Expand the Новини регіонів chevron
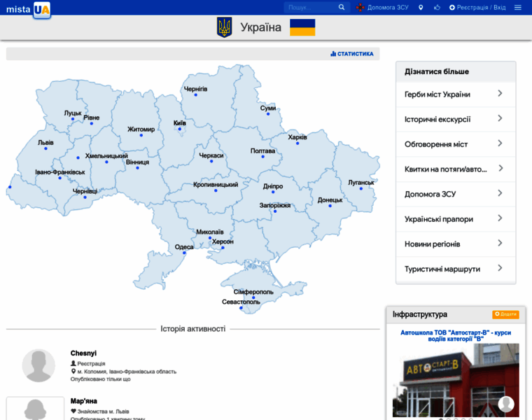 click(500, 244)
